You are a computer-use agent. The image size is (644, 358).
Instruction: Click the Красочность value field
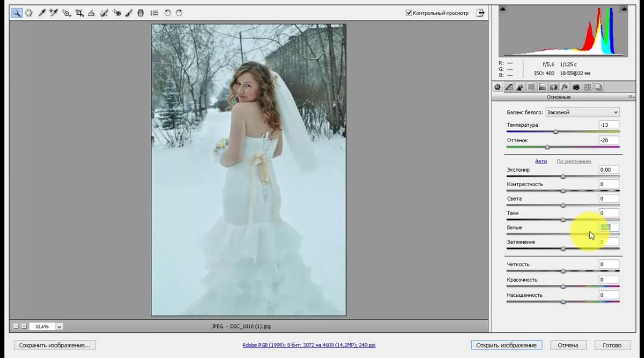coord(609,280)
